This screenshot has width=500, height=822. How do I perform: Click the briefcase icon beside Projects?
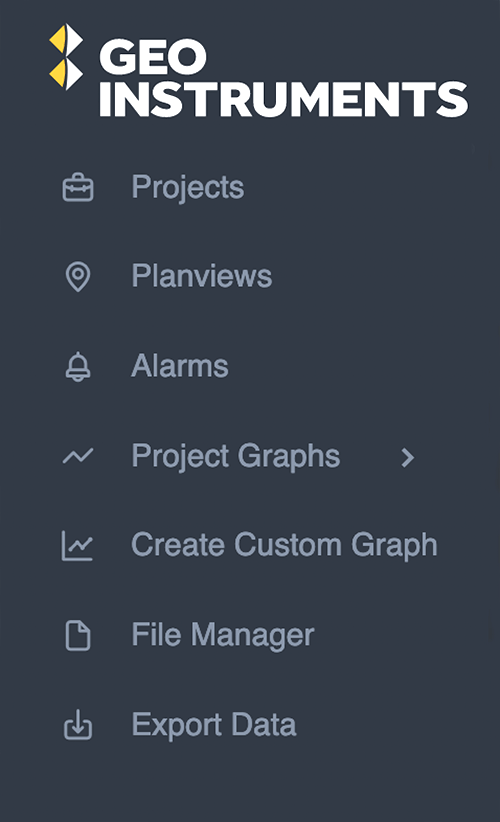click(78, 187)
